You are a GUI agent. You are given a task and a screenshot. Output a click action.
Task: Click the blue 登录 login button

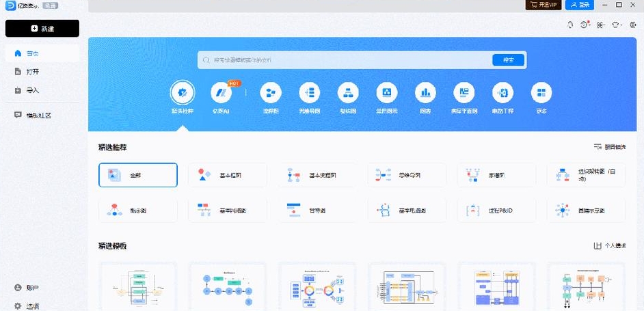[580, 5]
